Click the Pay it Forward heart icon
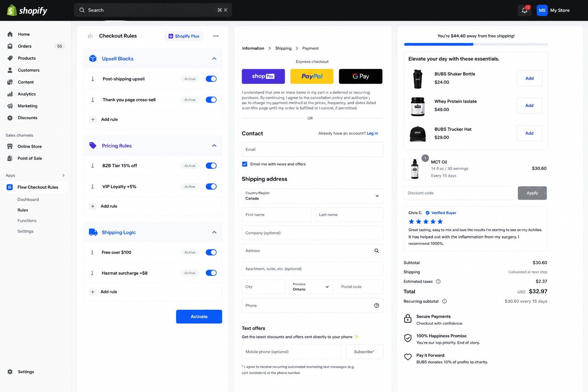The height and width of the screenshot is (392, 588). point(408,357)
